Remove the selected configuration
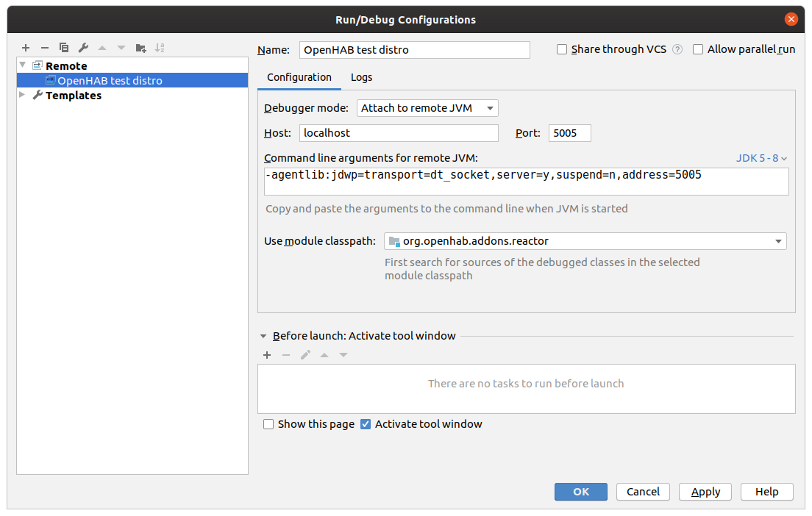The image size is (812, 516). pos(45,47)
